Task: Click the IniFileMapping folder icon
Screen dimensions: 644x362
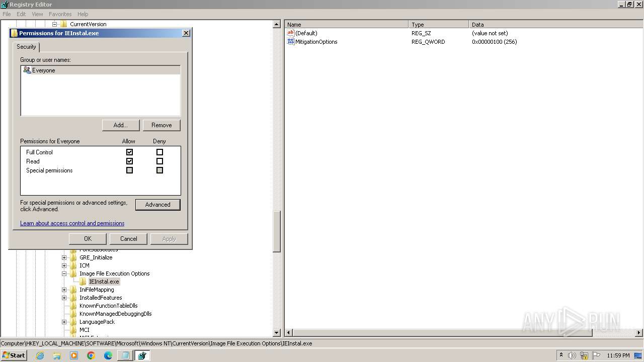Action: [x=73, y=290]
